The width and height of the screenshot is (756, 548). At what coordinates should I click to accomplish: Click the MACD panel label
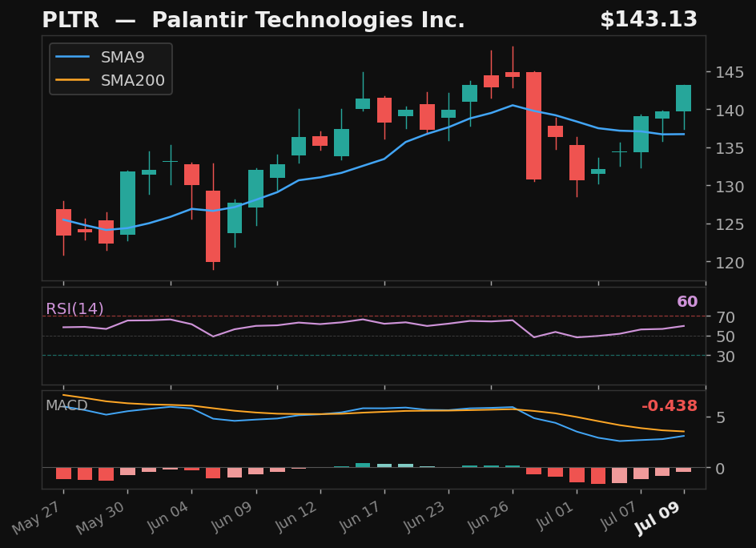coord(66,405)
